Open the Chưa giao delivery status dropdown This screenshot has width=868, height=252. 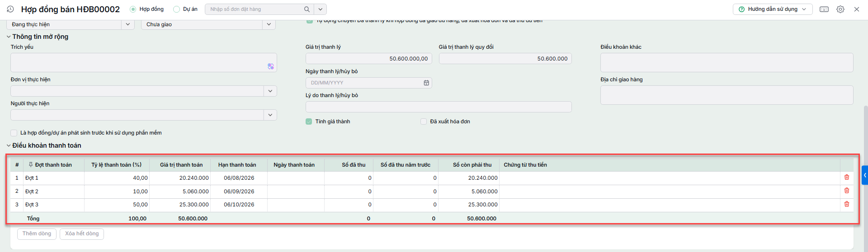point(269,24)
